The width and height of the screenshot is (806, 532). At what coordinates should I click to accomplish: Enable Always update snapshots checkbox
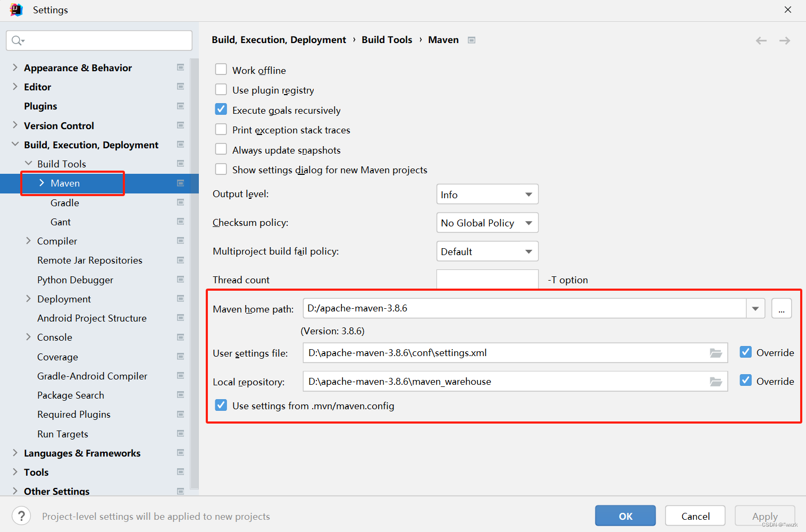221,149
